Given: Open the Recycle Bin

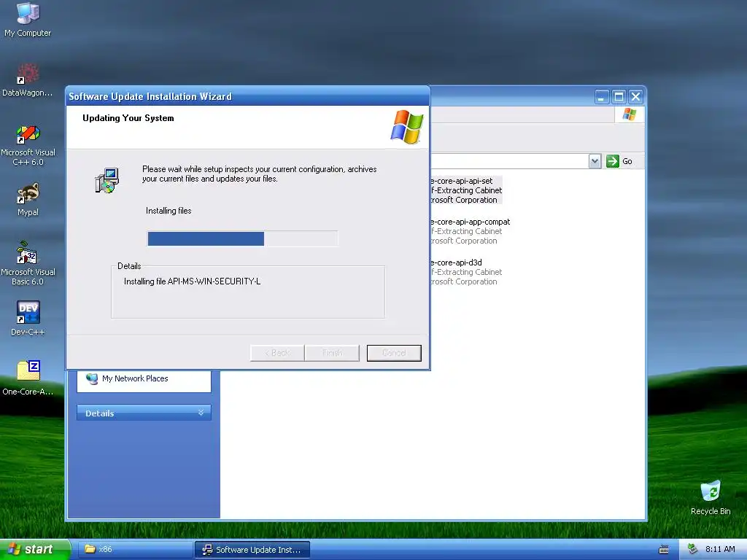Looking at the screenshot, I should click(711, 498).
